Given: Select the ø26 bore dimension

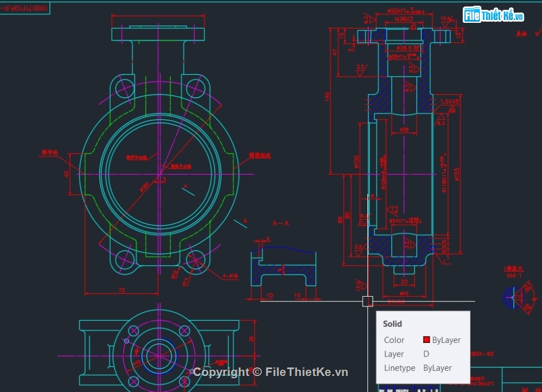Looking at the screenshot, I should point(404,130).
